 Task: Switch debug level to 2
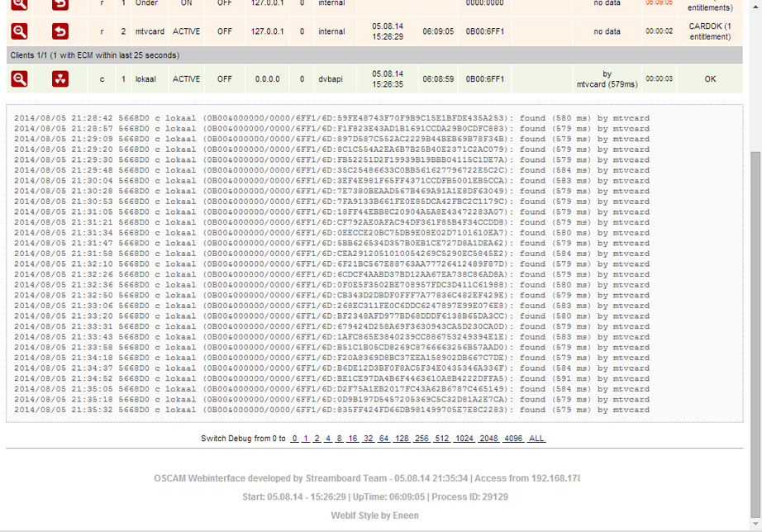(317, 438)
